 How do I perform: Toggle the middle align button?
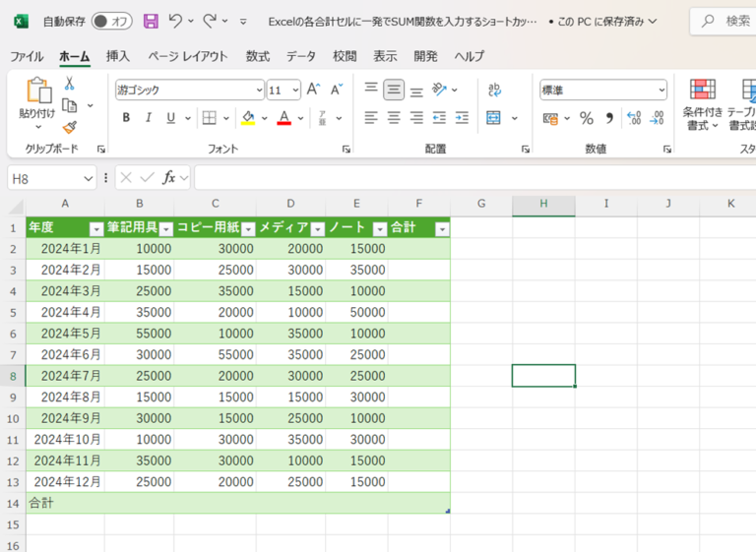(x=394, y=90)
